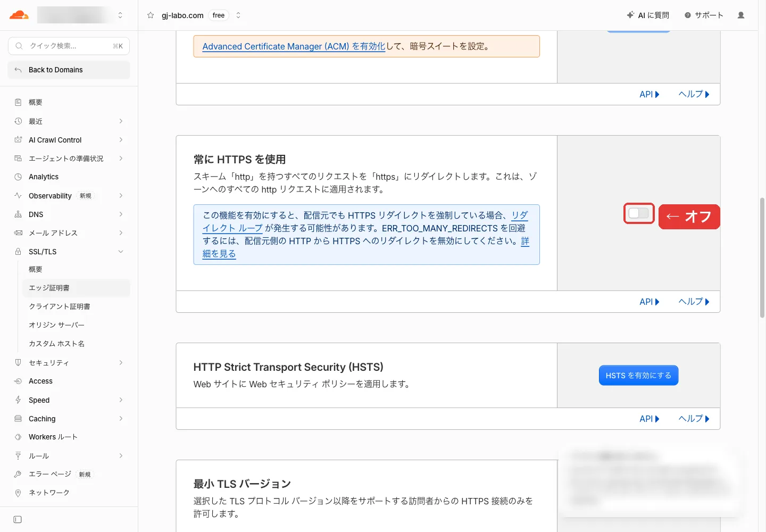The height and width of the screenshot is (532, 766).
Task: Click the 最近 clock icon
Action: tap(18, 121)
